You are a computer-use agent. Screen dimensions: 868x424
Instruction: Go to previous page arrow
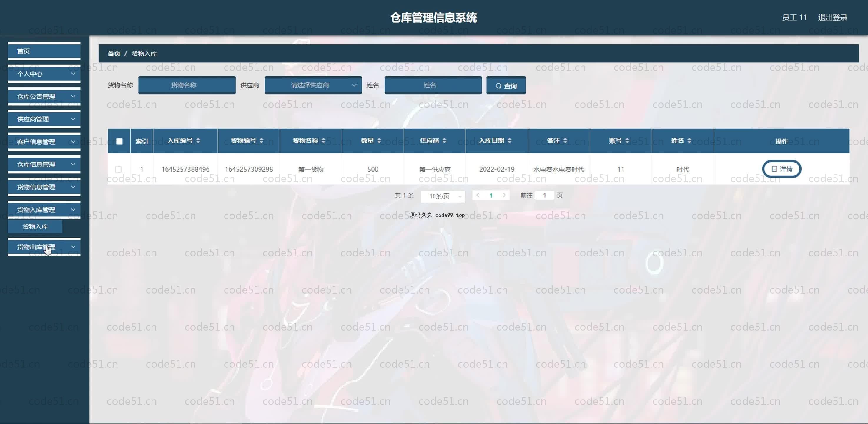(x=478, y=195)
